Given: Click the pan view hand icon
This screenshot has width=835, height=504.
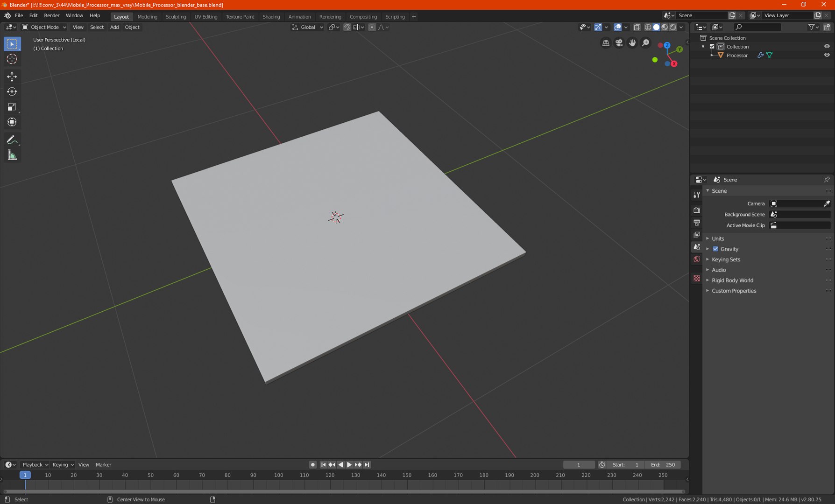Looking at the screenshot, I should [632, 43].
